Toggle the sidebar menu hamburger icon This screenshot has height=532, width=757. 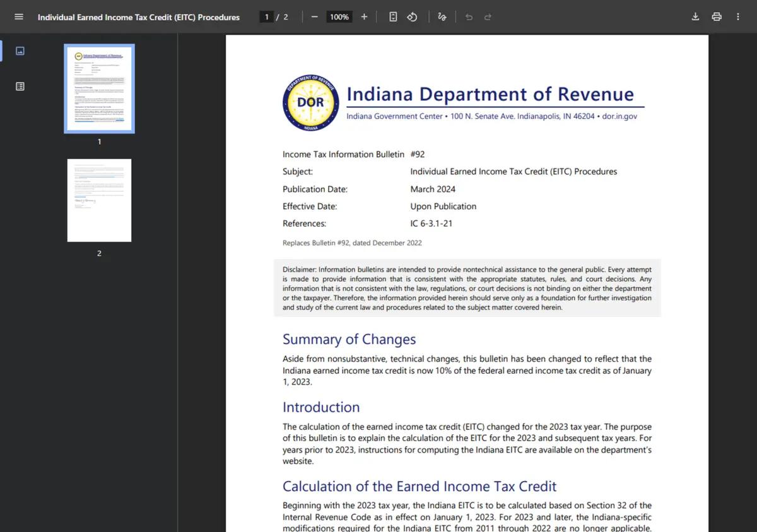19,17
